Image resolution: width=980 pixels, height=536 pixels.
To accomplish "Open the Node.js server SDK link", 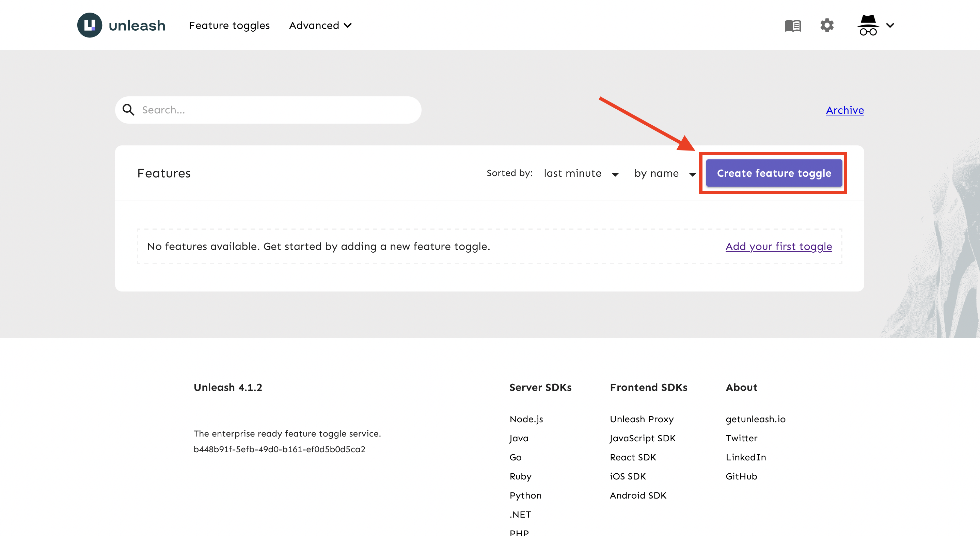I will (x=526, y=419).
